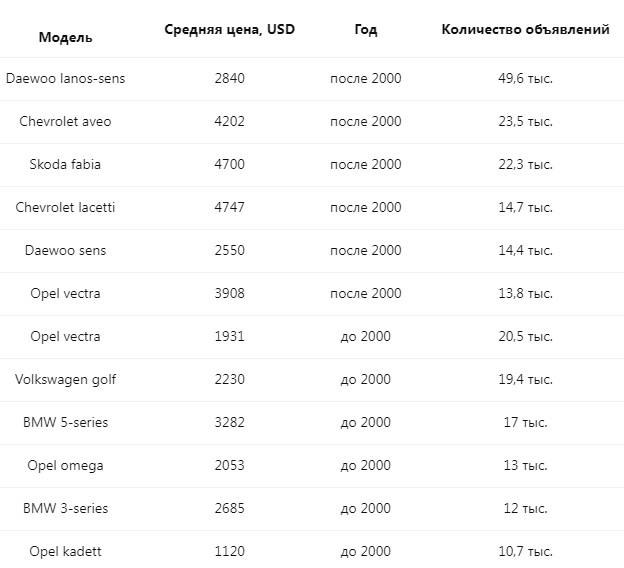Click the 49,6 тыс. listings count
Screen dimensions: 624x568
pos(525,78)
